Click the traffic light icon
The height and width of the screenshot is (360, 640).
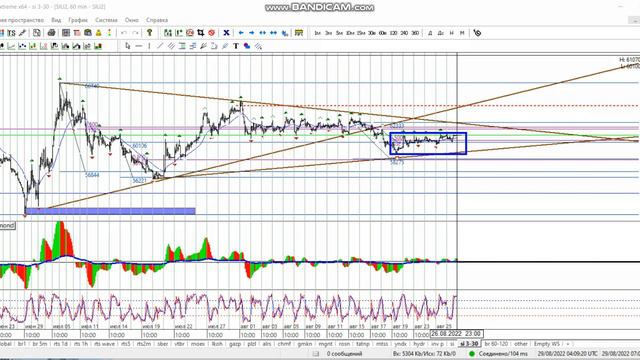pyautogui.click(x=109, y=33)
